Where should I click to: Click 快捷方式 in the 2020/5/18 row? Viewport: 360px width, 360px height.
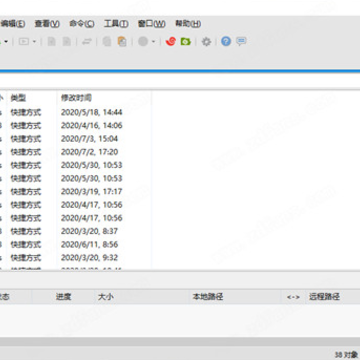click(x=26, y=112)
